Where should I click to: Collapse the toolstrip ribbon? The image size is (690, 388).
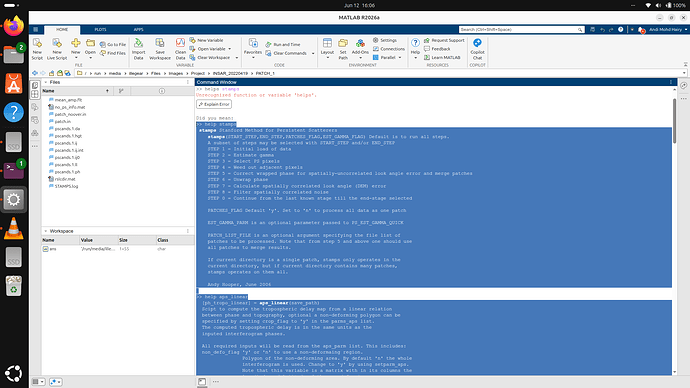685,65
